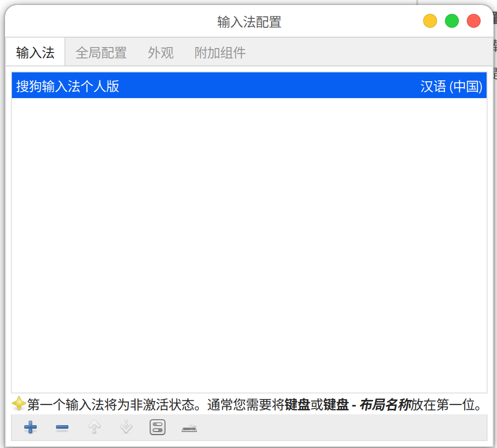Switch to the 外观 tab
The height and width of the screenshot is (448, 497).
coord(161,53)
